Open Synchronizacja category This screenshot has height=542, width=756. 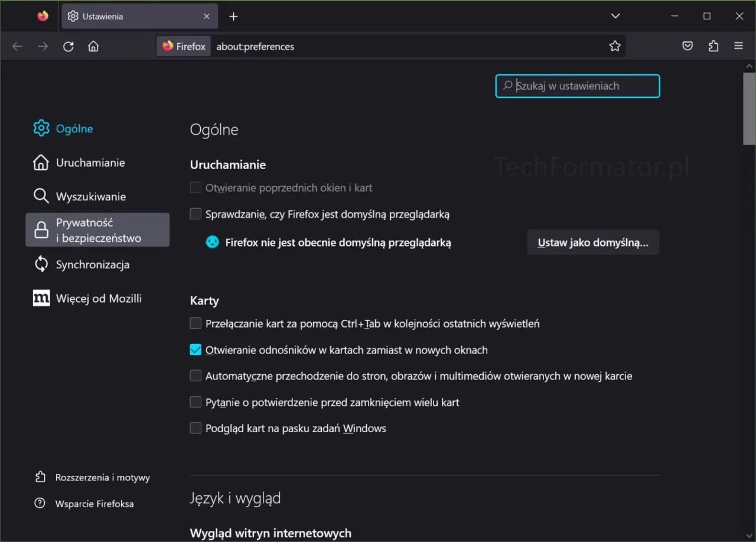[x=97, y=264]
